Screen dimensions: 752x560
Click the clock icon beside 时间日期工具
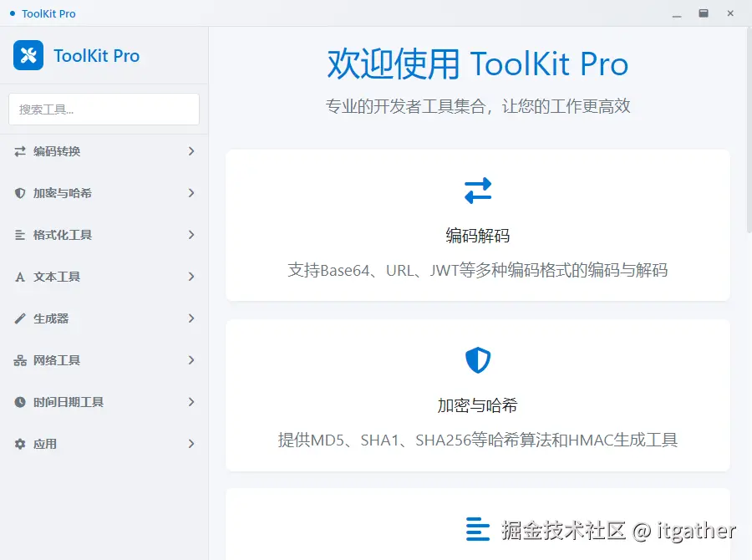tap(20, 402)
